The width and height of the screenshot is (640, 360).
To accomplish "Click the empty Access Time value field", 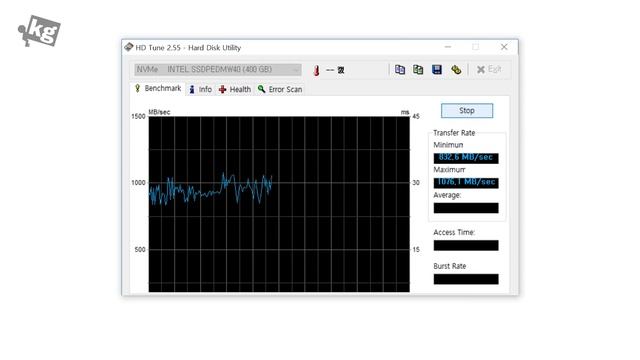I will click(x=466, y=245).
